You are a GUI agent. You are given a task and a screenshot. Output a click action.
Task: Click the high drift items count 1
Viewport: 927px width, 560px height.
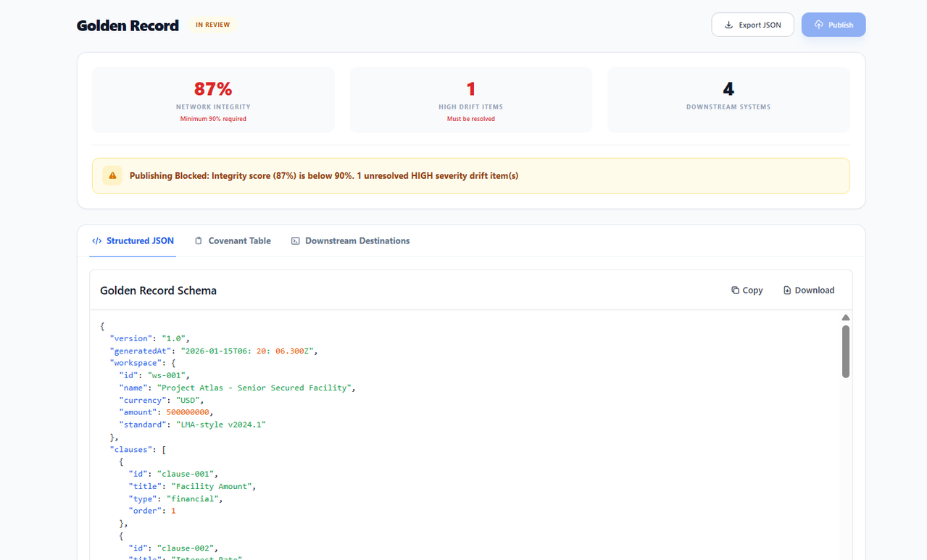[x=471, y=89]
